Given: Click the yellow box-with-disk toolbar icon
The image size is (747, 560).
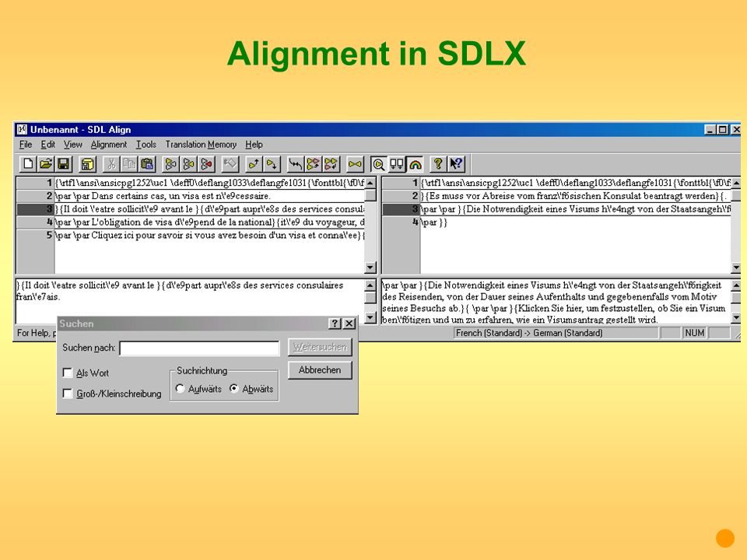Looking at the screenshot, I should [x=87, y=164].
